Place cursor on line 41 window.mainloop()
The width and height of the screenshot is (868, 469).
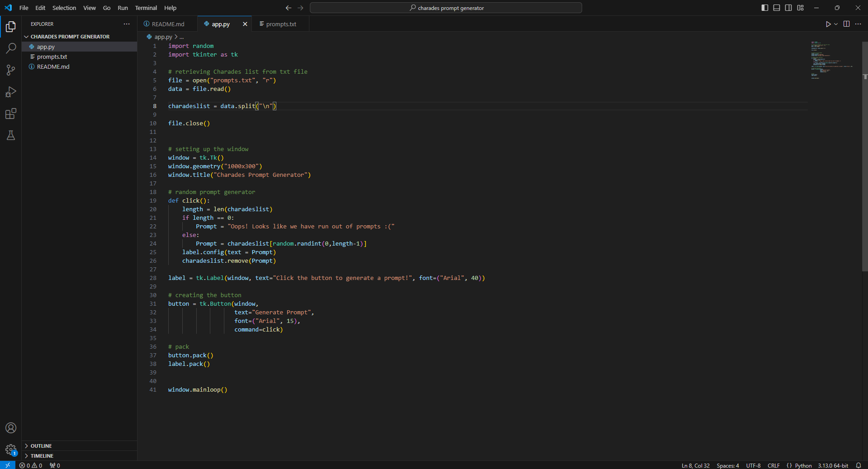(x=198, y=390)
